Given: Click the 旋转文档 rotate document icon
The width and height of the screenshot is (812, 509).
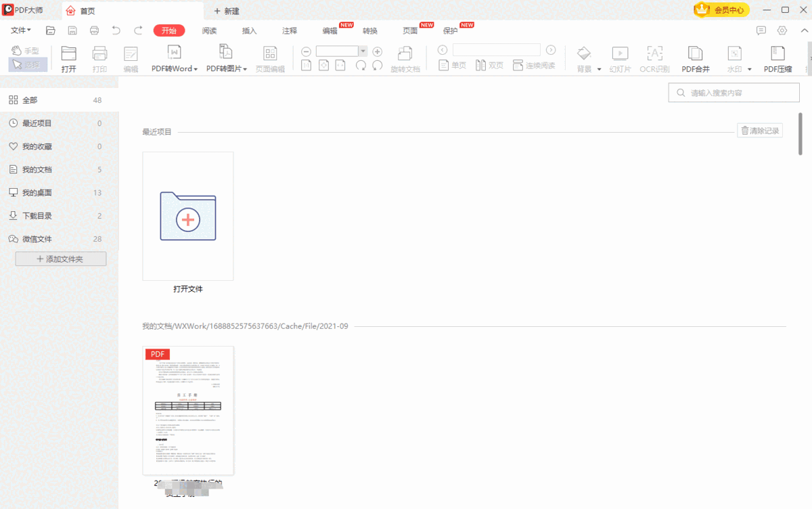Looking at the screenshot, I should pyautogui.click(x=405, y=54).
